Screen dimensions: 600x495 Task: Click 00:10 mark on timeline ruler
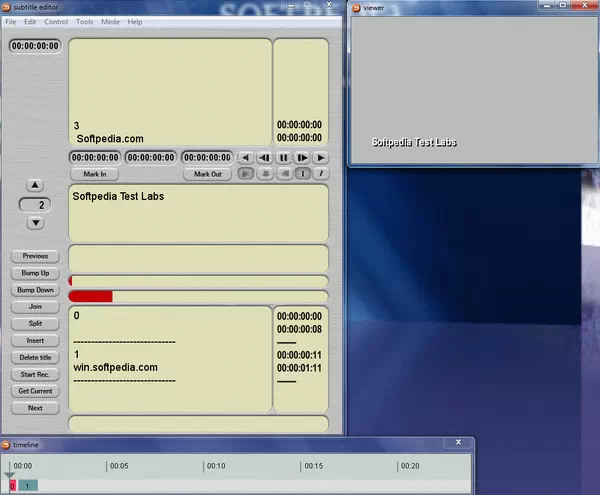216,466
